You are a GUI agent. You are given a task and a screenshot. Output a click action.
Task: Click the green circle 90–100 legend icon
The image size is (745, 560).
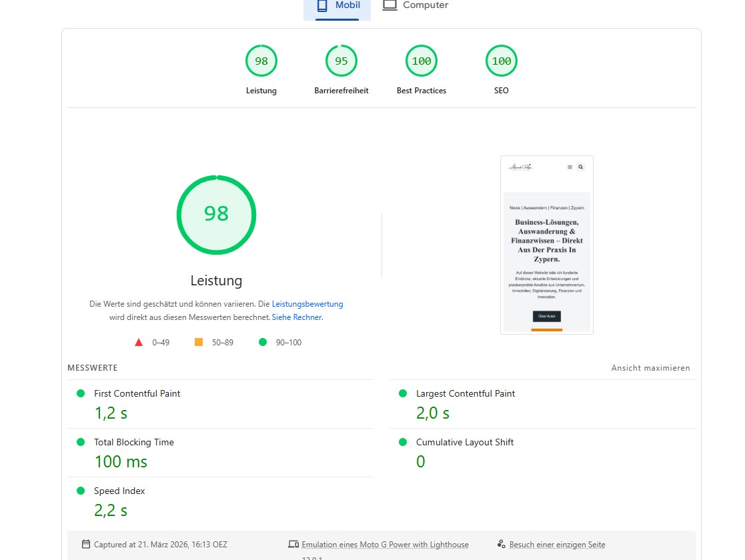pyautogui.click(x=263, y=343)
